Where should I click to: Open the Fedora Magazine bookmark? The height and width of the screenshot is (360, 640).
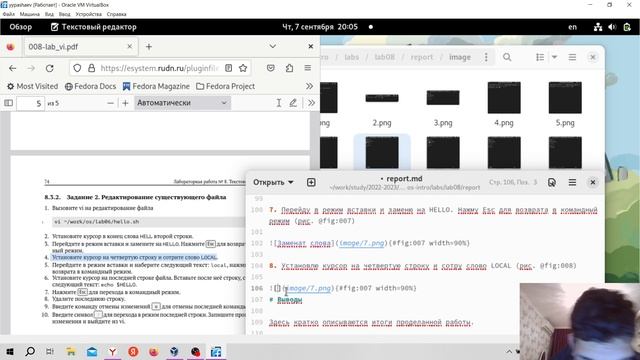156,87
